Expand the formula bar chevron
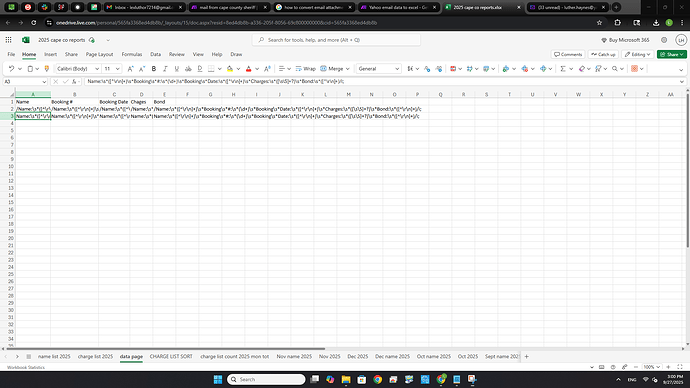Image resolution: width=690 pixels, height=388 pixels. pyautogui.click(x=682, y=81)
